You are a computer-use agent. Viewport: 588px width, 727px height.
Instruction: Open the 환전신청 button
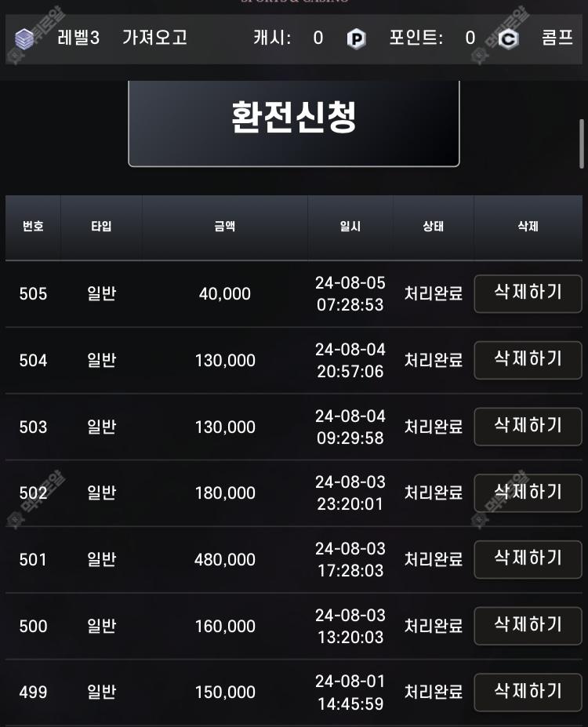pos(294,123)
